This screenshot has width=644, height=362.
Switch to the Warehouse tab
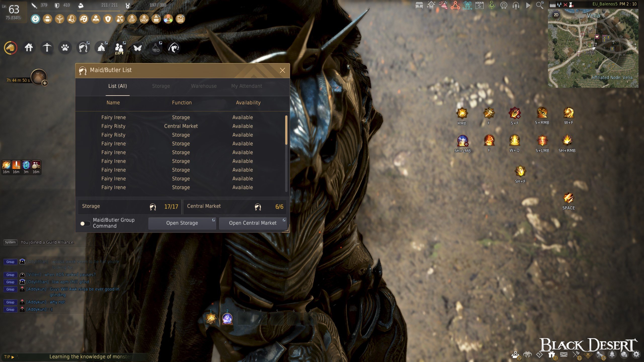(204, 86)
